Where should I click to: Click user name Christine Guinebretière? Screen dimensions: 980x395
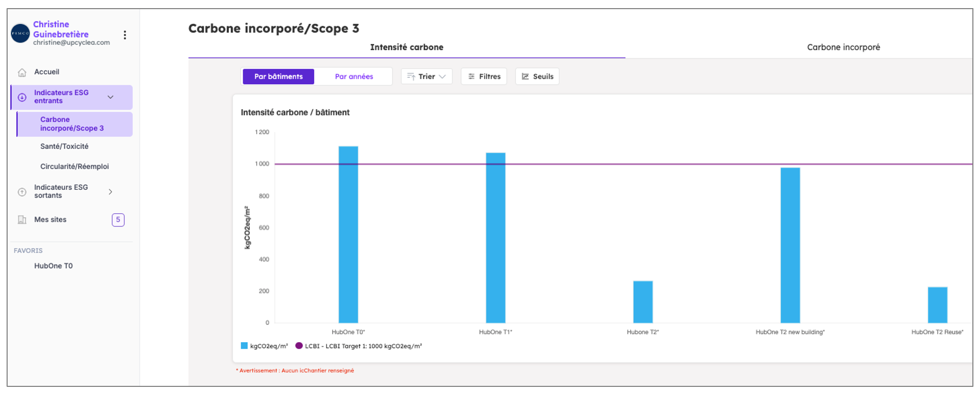[61, 29]
